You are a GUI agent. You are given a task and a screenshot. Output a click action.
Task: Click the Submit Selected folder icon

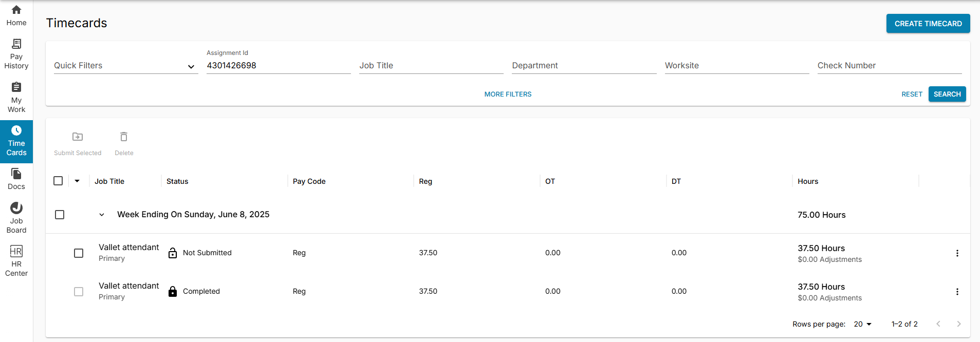point(78,137)
